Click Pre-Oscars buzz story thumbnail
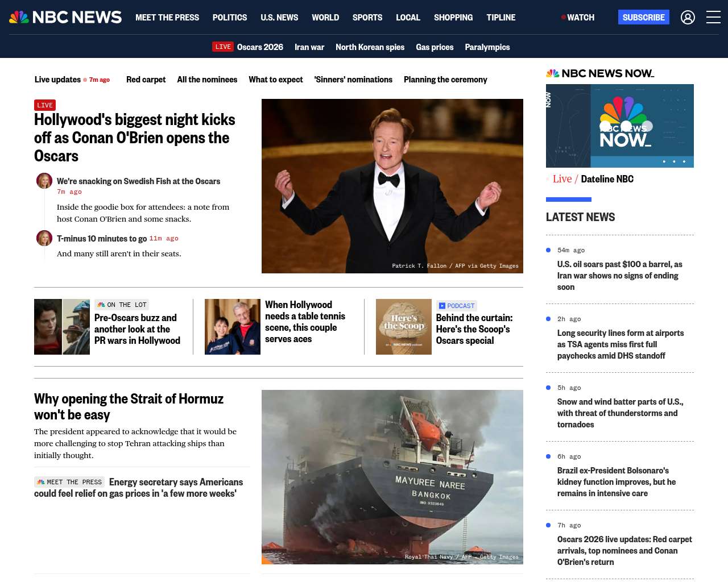This screenshot has height=582, width=728. coord(62,327)
